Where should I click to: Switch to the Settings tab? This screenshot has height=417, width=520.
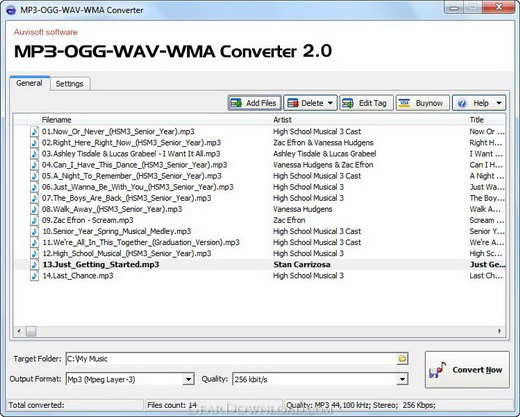click(x=69, y=84)
